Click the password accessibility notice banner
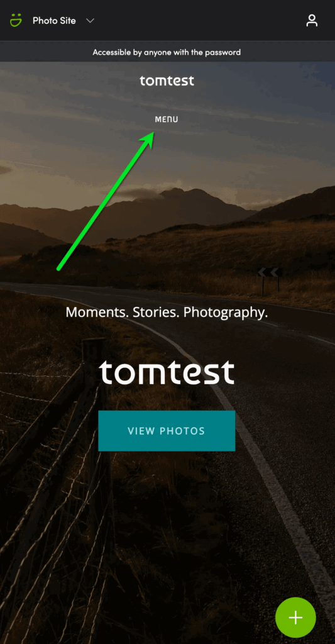 (x=167, y=52)
